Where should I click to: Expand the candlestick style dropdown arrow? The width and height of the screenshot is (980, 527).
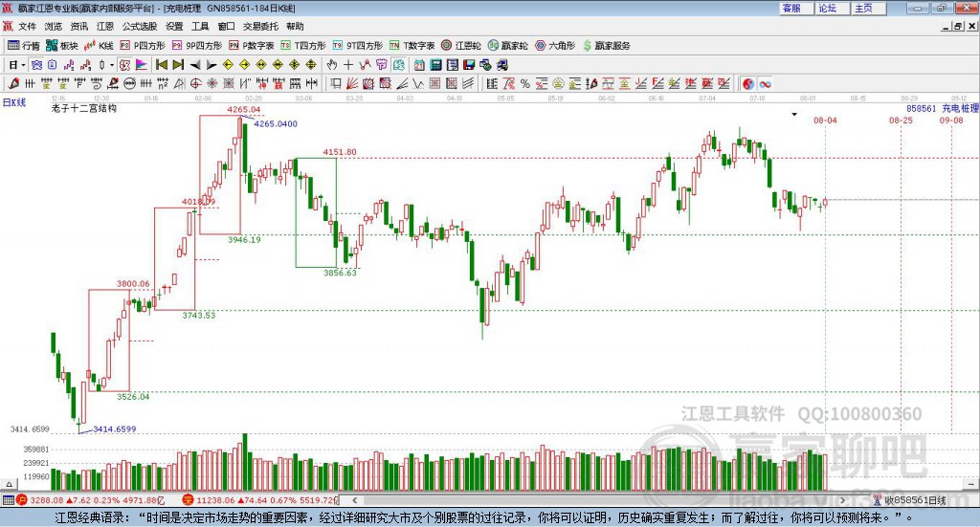point(112,65)
